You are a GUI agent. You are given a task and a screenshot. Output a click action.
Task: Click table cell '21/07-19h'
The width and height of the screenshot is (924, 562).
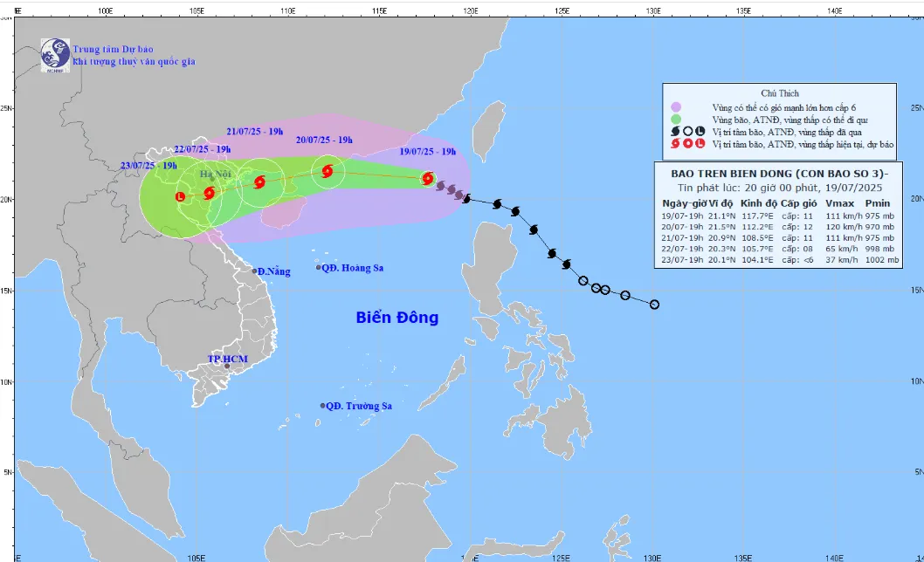click(682, 238)
